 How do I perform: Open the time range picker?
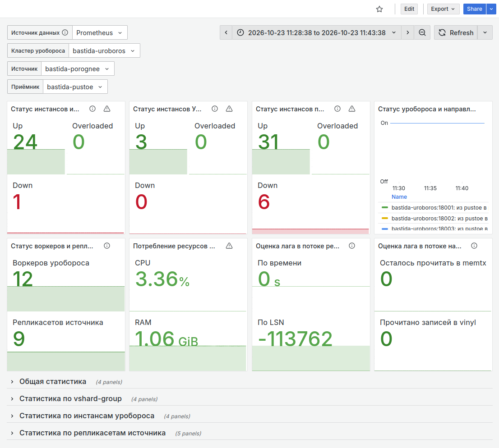coord(317,32)
